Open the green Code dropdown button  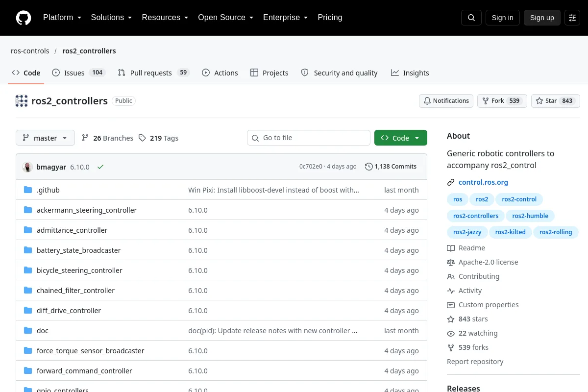[x=401, y=138]
